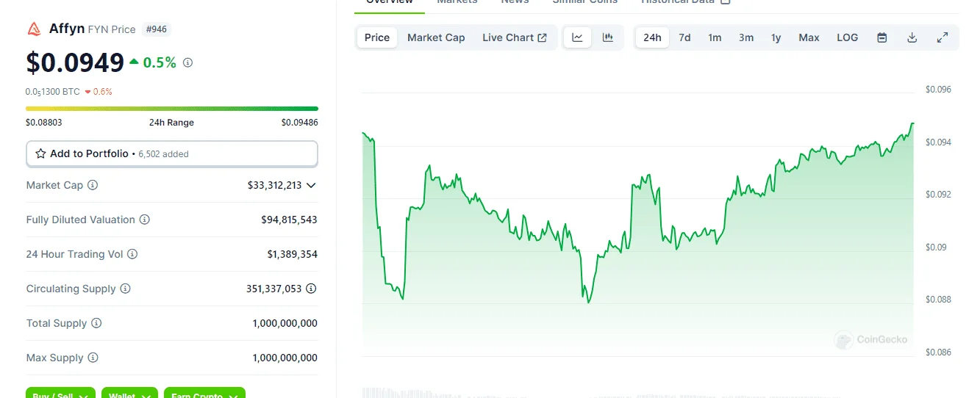The height and width of the screenshot is (398, 980).
Task: Download chart data icon
Action: pos(912,37)
